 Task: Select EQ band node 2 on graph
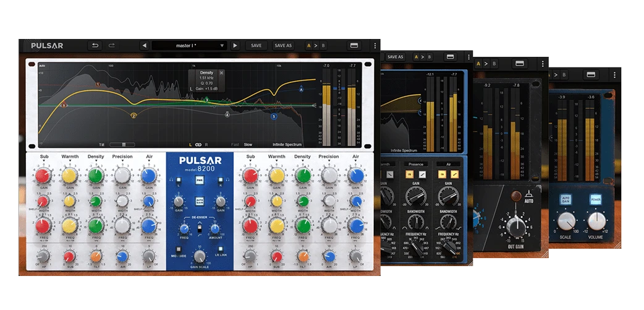point(133,115)
